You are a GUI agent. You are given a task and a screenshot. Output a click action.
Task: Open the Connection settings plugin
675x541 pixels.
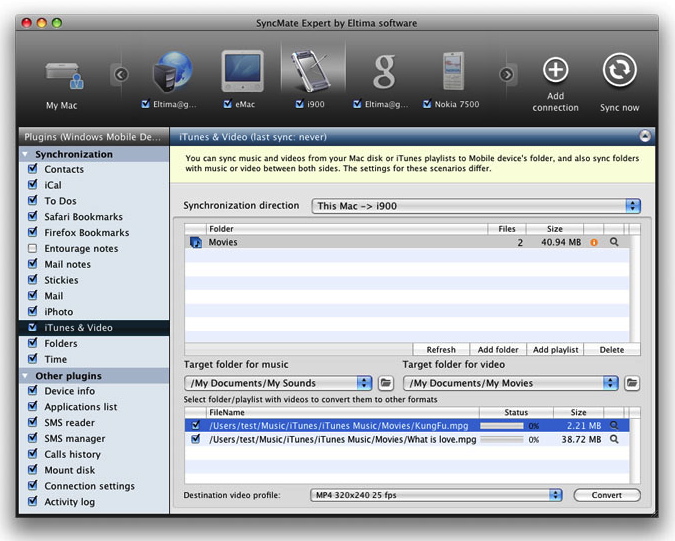click(x=90, y=486)
